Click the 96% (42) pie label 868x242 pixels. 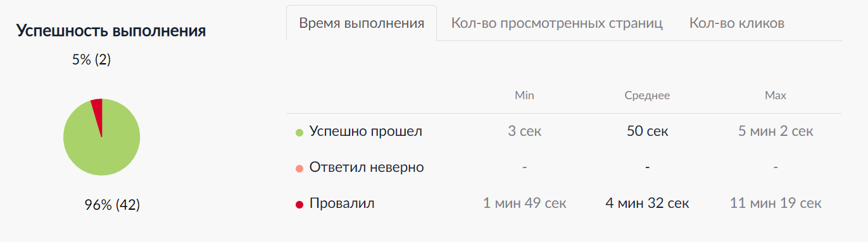(112, 205)
